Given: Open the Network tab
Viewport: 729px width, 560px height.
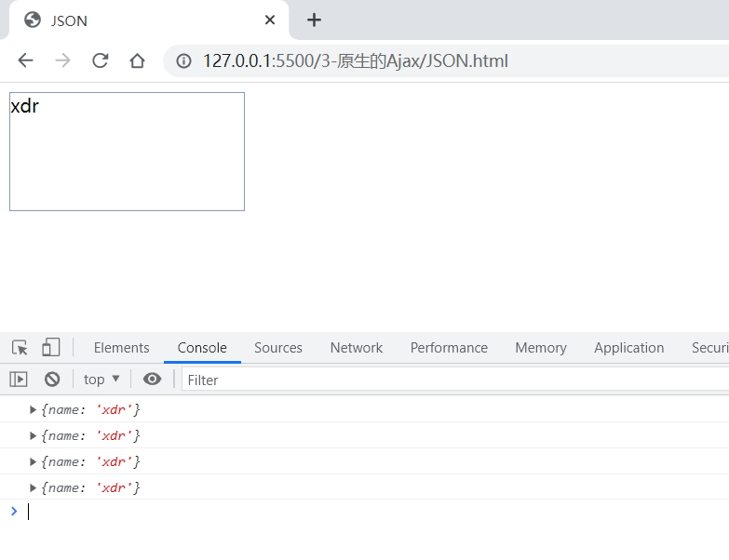Looking at the screenshot, I should point(357,348).
